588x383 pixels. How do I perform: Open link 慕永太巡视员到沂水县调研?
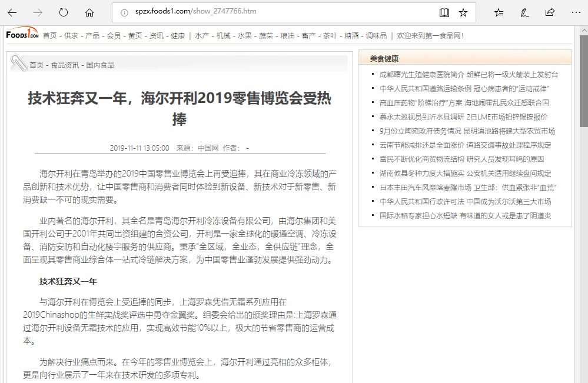coord(421,117)
